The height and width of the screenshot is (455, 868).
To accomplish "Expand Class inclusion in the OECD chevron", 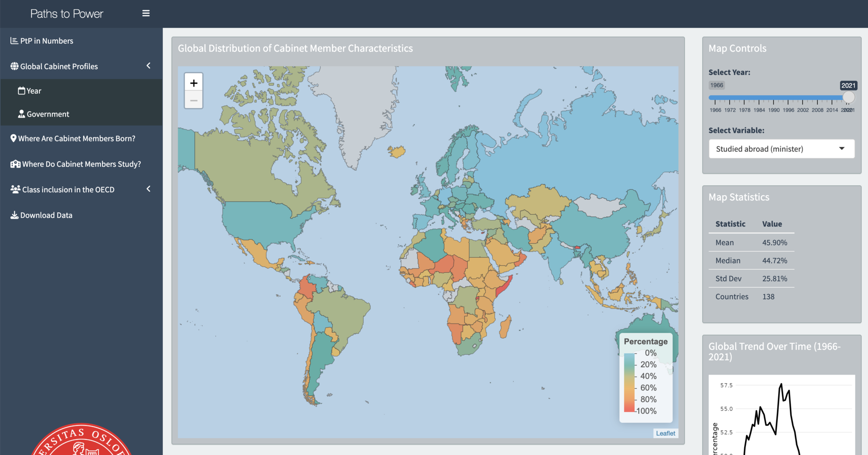I will (148, 189).
